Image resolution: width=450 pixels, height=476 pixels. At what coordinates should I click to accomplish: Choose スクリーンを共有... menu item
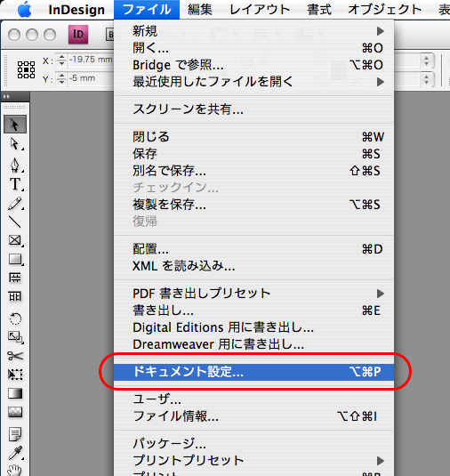pyautogui.click(x=254, y=109)
